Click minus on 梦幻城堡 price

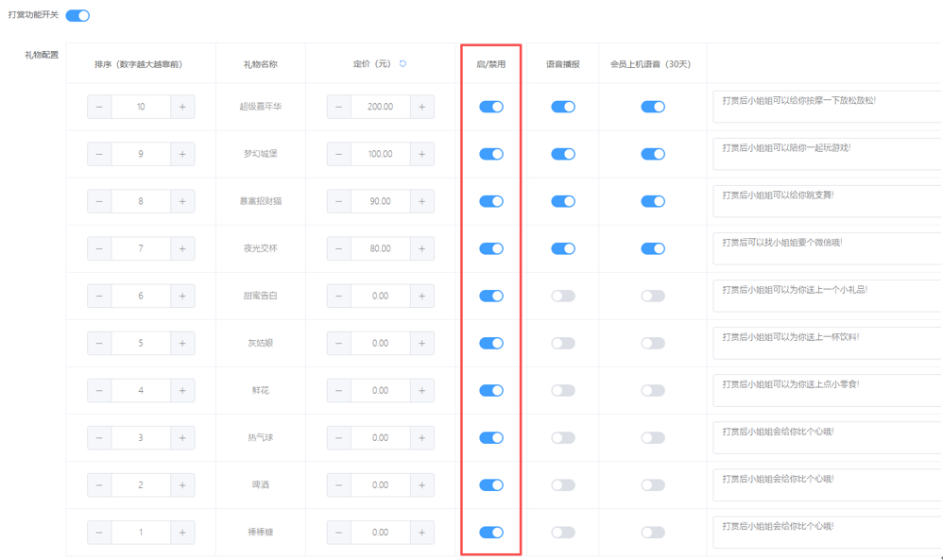pyautogui.click(x=339, y=155)
